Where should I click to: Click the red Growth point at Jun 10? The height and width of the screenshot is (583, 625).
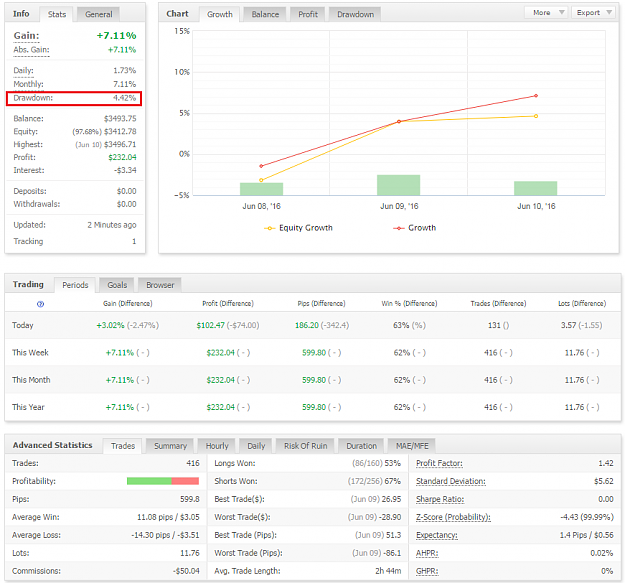coord(536,96)
